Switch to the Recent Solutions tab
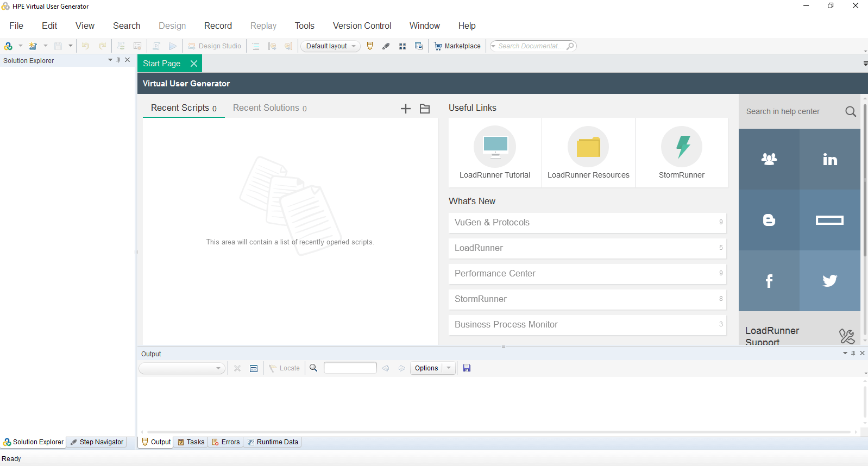This screenshot has height=466, width=868. (x=269, y=108)
